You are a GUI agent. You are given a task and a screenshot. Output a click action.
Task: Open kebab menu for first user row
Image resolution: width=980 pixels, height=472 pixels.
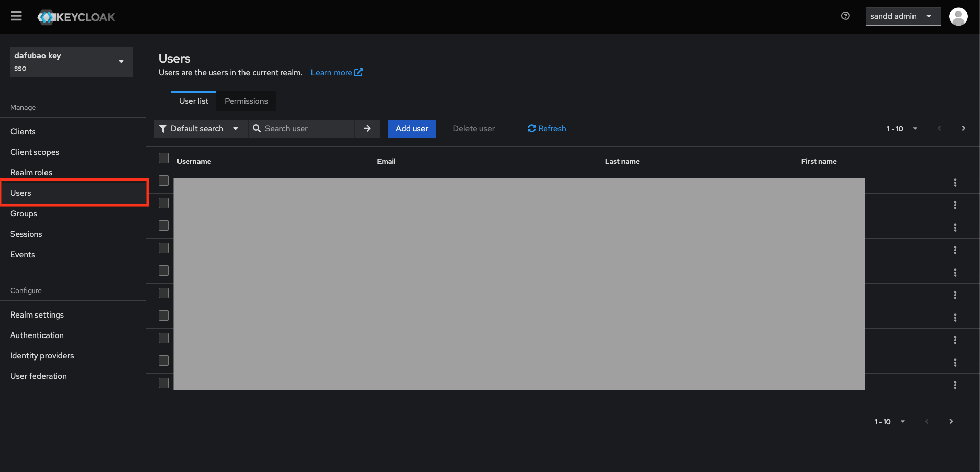tap(955, 183)
